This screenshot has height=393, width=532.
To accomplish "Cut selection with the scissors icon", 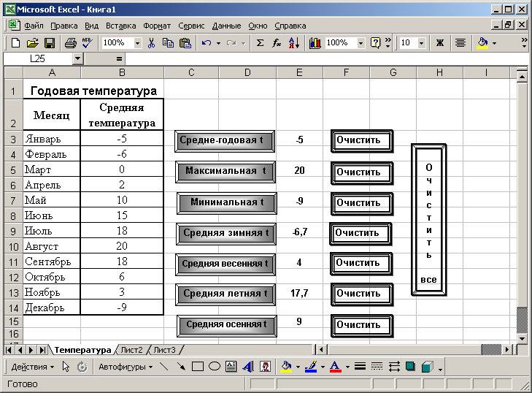I will tap(151, 43).
